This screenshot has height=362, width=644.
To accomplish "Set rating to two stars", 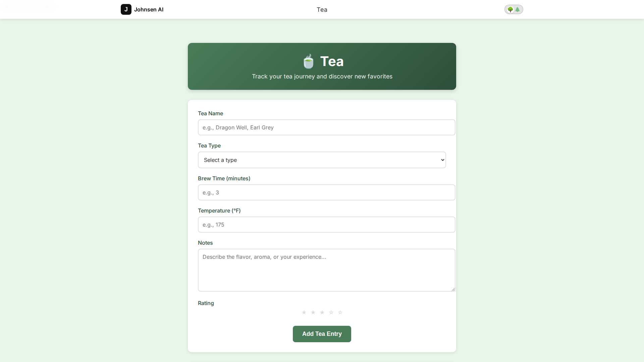I will coord(313,312).
